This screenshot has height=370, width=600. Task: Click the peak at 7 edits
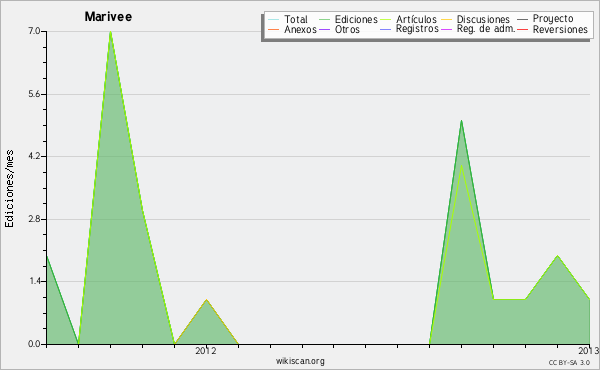point(111,32)
